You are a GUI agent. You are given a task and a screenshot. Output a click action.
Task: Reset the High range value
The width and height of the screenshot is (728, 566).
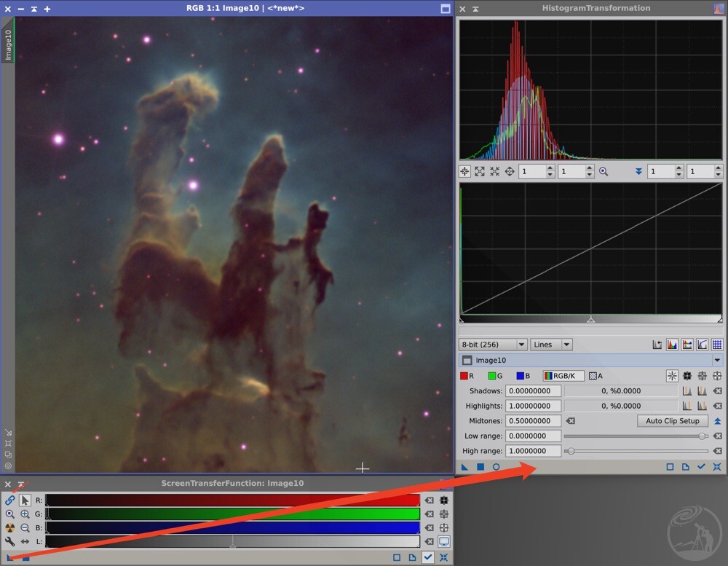tap(717, 451)
